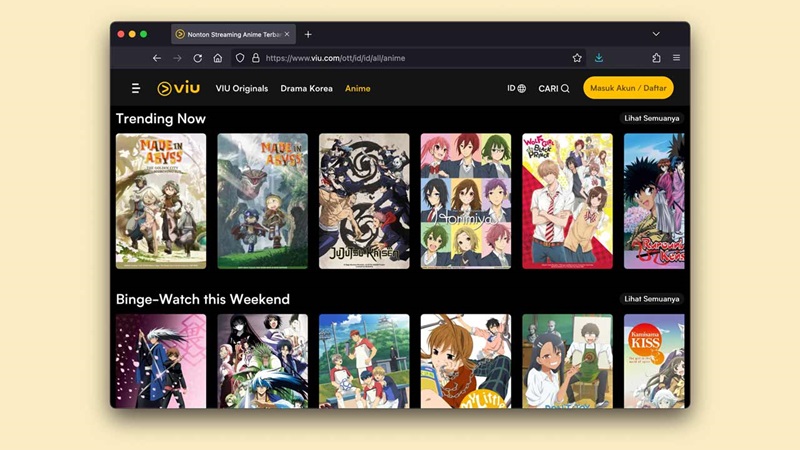Screen dimensions: 800x450
Task: Open the browser downloads arrow icon
Action: 599,58
